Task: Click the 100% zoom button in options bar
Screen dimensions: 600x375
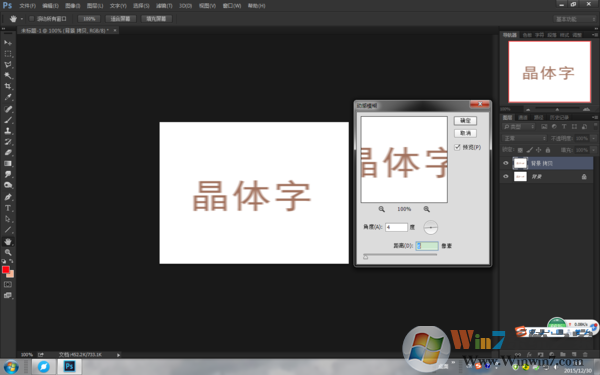Action: (89, 19)
